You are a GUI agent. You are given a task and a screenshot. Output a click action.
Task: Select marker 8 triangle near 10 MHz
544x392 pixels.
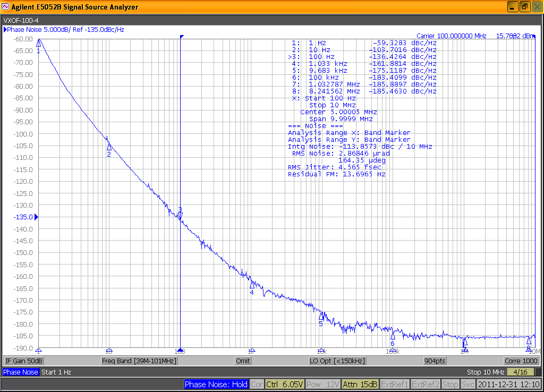[x=529, y=340]
